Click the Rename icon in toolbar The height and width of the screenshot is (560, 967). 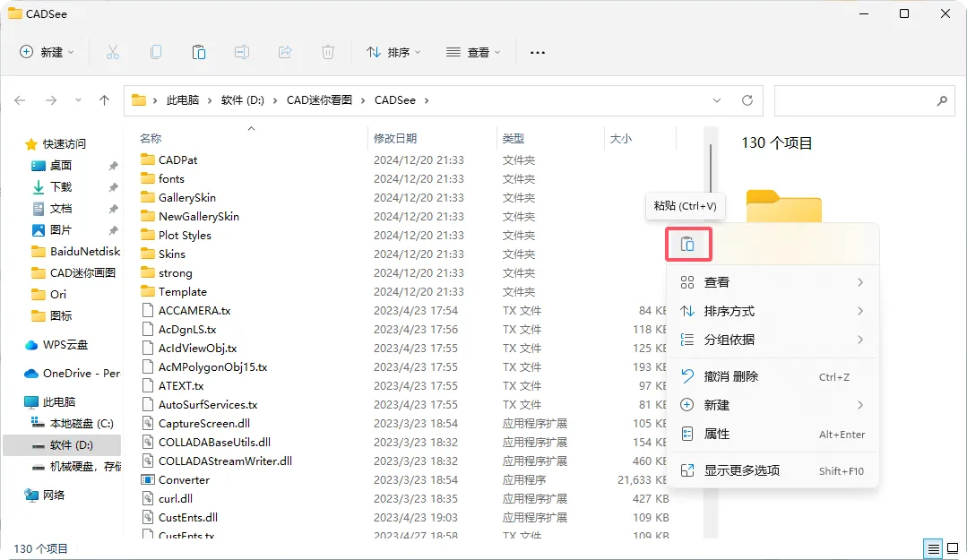(x=242, y=53)
